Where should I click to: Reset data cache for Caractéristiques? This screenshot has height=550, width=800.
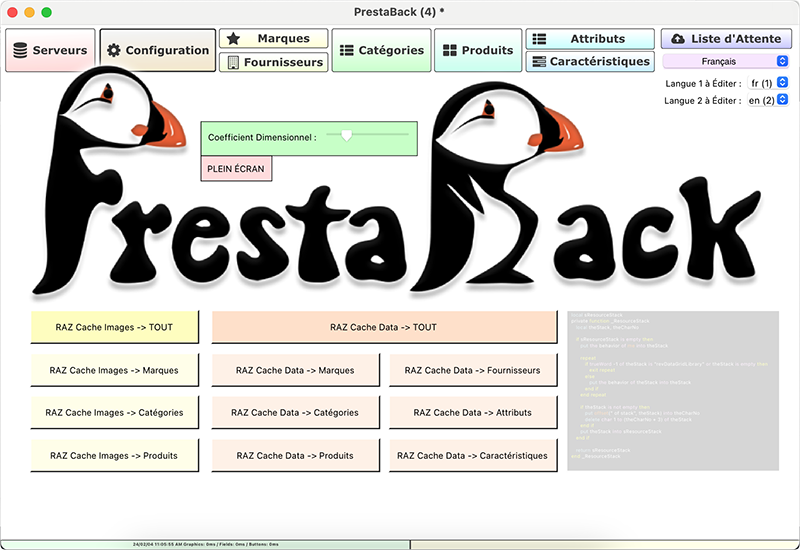click(472, 455)
